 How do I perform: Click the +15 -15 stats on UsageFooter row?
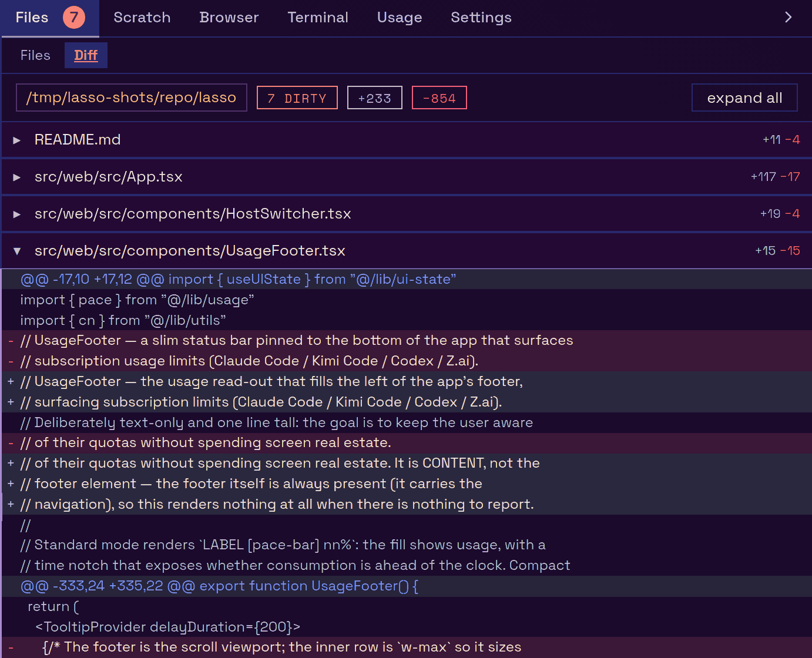(777, 251)
